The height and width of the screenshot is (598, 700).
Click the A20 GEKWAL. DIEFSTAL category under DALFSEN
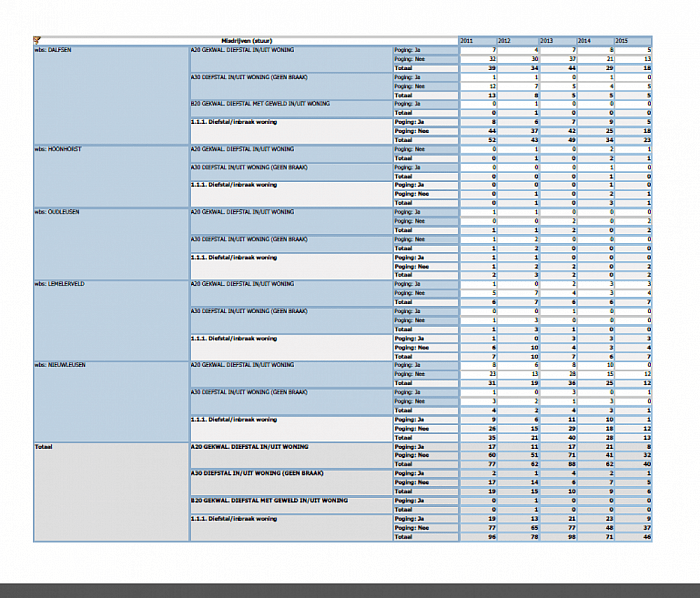[242, 50]
